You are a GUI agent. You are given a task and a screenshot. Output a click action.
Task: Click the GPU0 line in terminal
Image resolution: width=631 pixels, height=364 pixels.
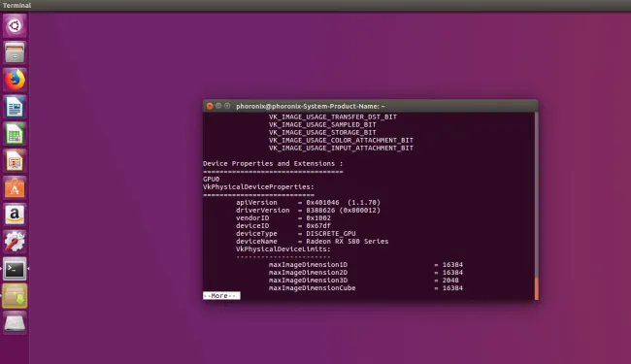pos(212,179)
